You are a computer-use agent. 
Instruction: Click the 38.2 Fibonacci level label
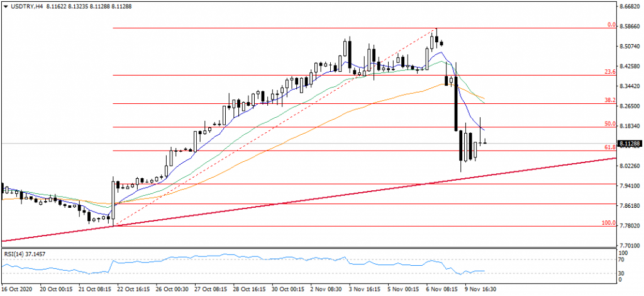pos(609,100)
